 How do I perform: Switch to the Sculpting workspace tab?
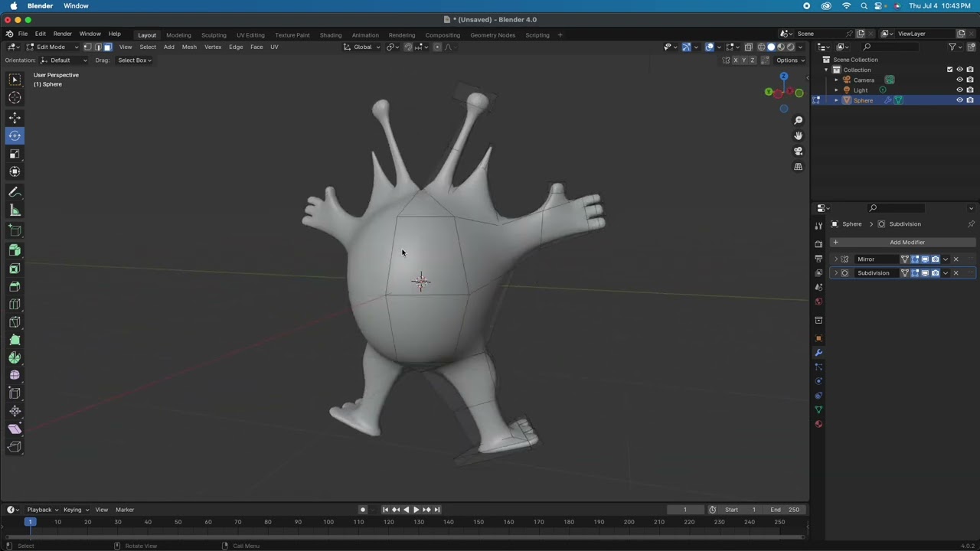(214, 35)
